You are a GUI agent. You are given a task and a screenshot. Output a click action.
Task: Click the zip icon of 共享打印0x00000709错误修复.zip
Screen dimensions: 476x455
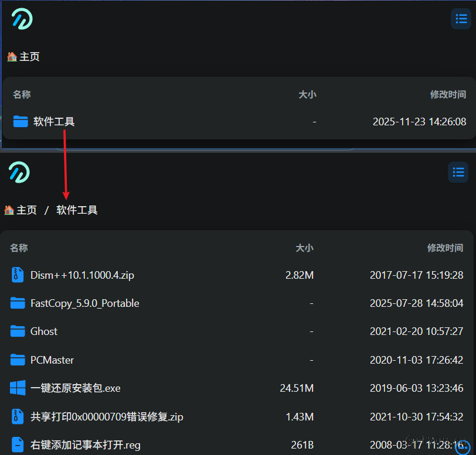tap(18, 416)
